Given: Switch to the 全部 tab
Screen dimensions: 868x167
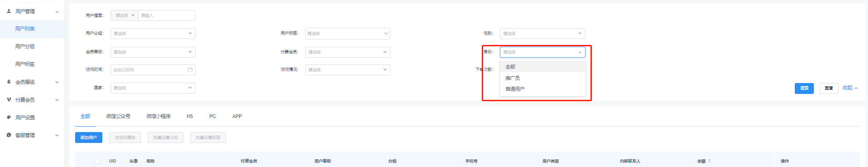Looking at the screenshot, I should pos(85,117).
